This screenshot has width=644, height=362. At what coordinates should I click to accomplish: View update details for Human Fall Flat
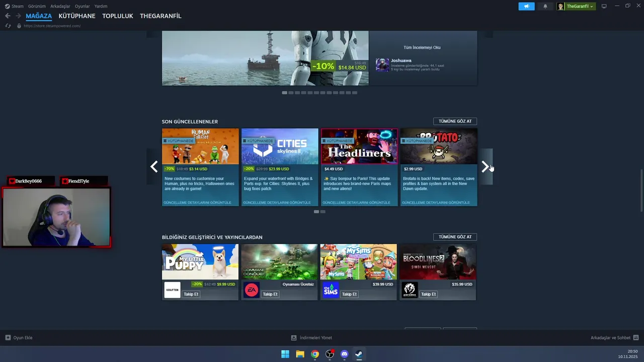[x=197, y=203]
